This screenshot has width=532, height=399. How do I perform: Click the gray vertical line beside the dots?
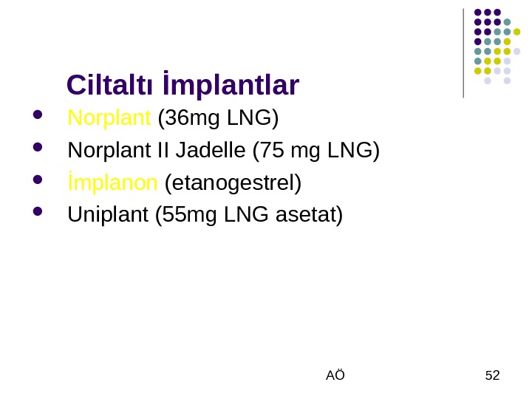[x=463, y=53]
